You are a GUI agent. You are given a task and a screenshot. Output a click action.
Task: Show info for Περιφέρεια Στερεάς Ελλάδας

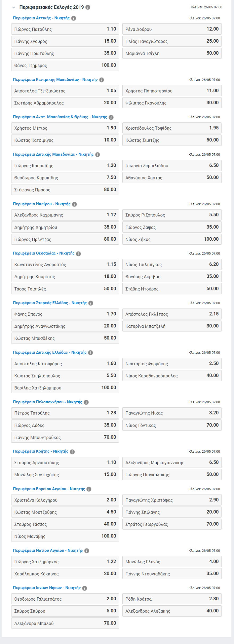(91, 303)
